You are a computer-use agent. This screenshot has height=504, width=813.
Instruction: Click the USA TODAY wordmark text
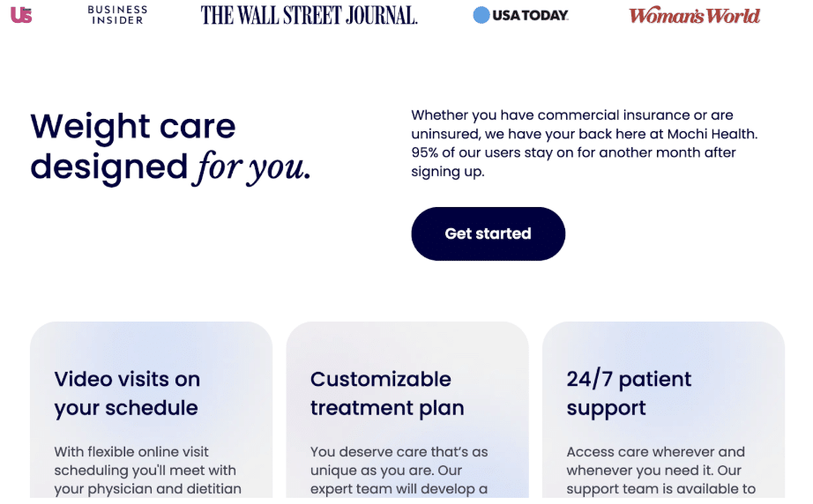[x=531, y=16]
